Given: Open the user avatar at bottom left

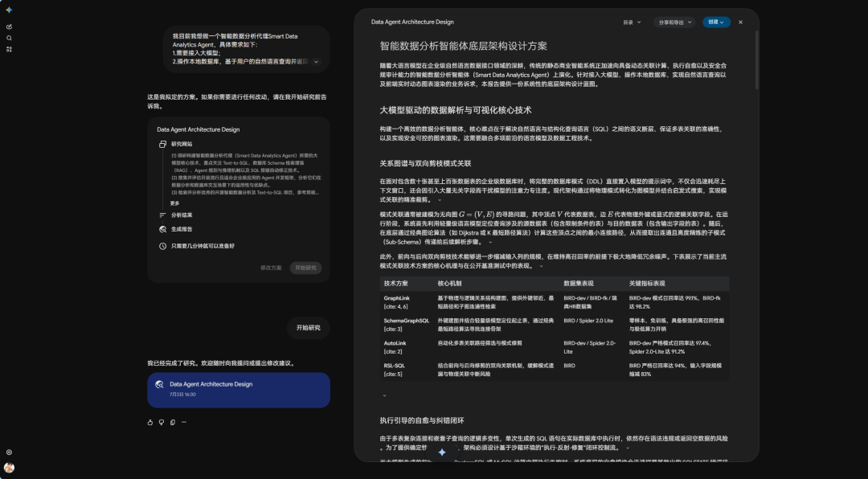Looking at the screenshot, I should coord(9,468).
